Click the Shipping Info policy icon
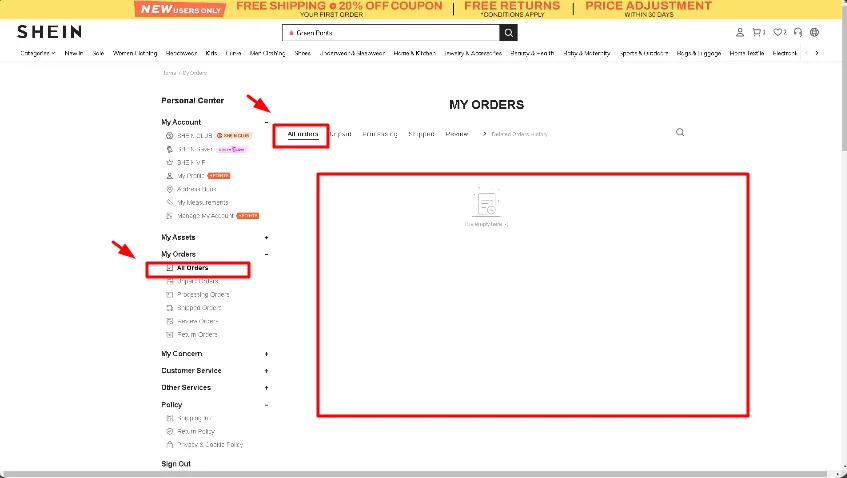Screen dimensions: 847x478 tap(169, 418)
